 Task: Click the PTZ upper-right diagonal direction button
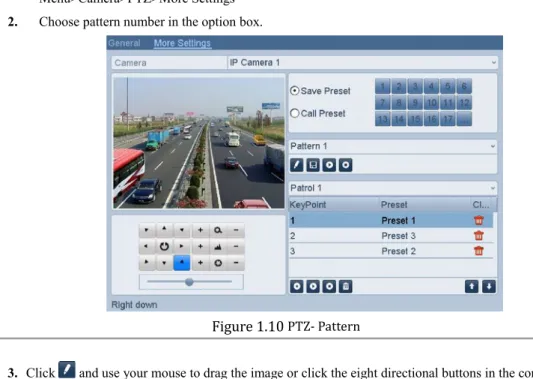[182, 230]
